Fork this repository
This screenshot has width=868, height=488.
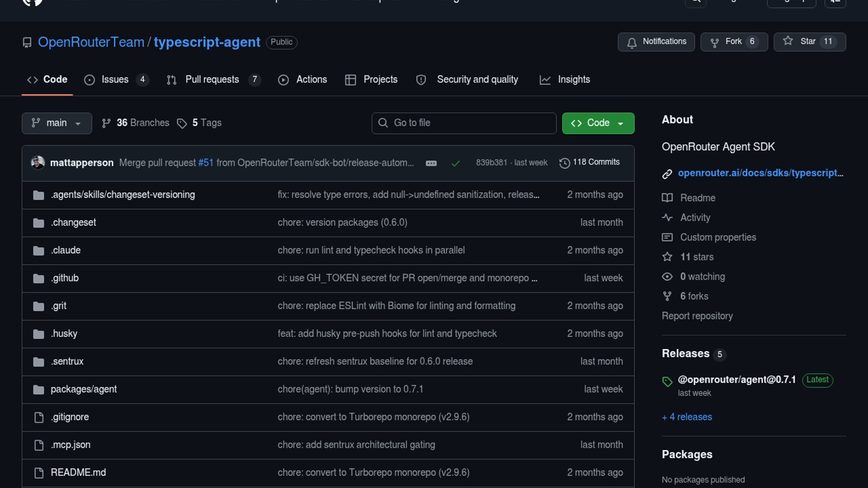click(x=734, y=42)
